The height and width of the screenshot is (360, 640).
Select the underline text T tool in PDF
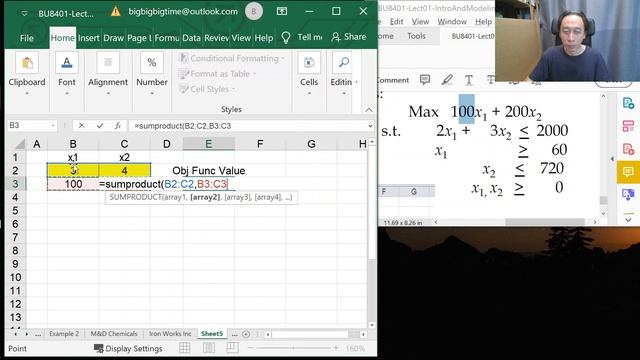click(x=469, y=80)
